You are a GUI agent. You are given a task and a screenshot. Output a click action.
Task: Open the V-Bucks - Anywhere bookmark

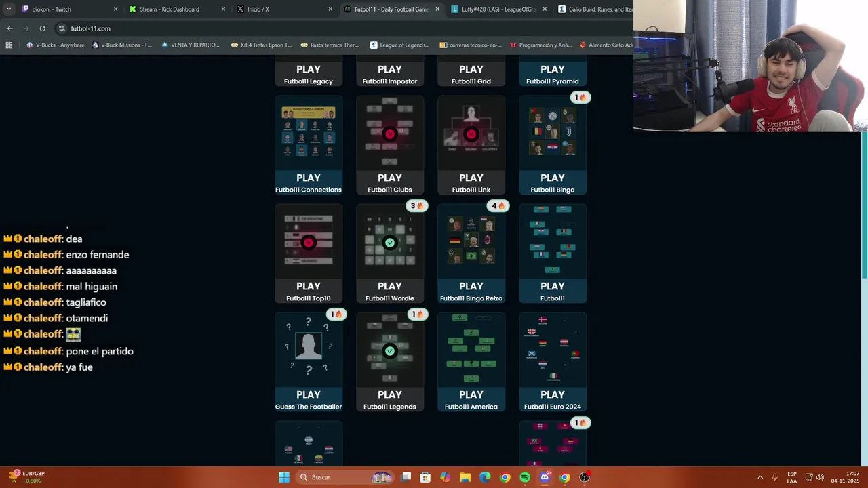pyautogui.click(x=55, y=45)
